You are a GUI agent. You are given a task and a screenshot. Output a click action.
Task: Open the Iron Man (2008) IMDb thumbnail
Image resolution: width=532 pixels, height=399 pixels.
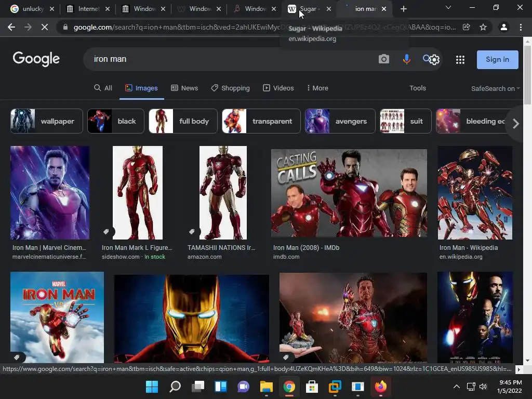coord(349,193)
